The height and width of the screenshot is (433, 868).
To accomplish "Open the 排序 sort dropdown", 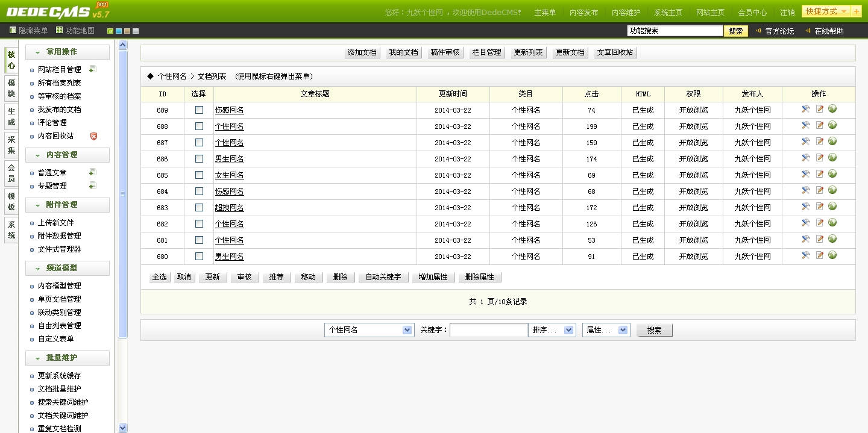I will click(x=552, y=330).
